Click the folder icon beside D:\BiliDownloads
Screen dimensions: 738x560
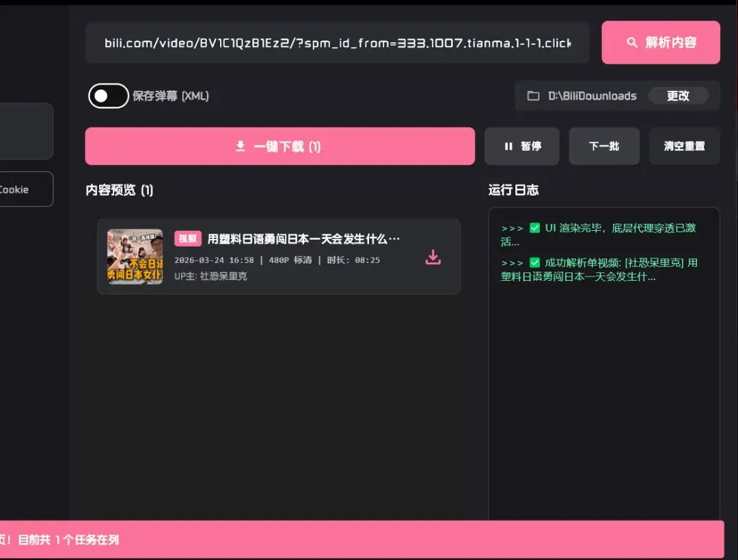point(533,96)
